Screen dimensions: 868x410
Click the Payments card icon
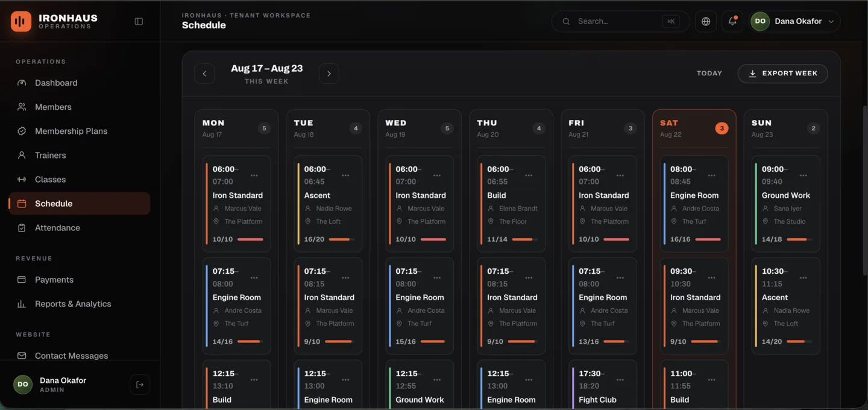coord(22,280)
